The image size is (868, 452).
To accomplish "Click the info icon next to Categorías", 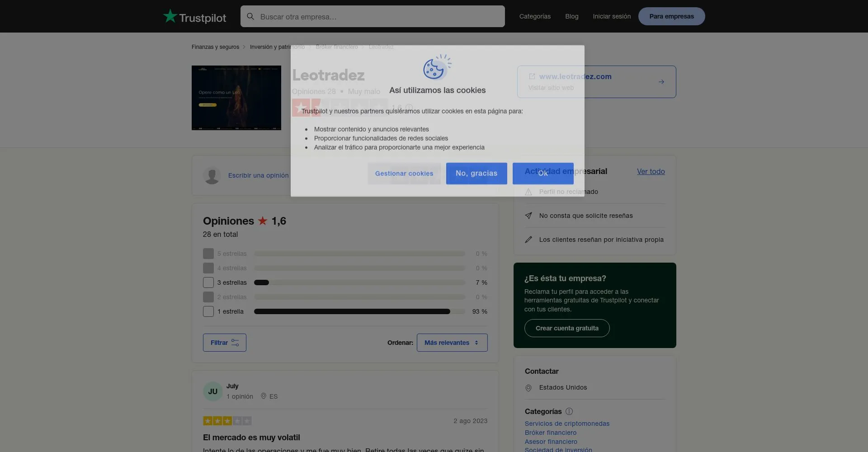I will [569, 411].
